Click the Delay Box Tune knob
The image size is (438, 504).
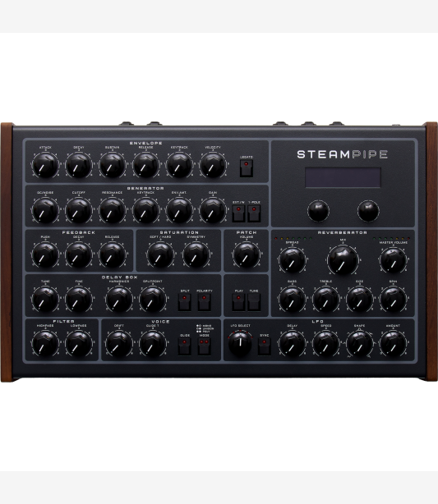[x=45, y=300]
